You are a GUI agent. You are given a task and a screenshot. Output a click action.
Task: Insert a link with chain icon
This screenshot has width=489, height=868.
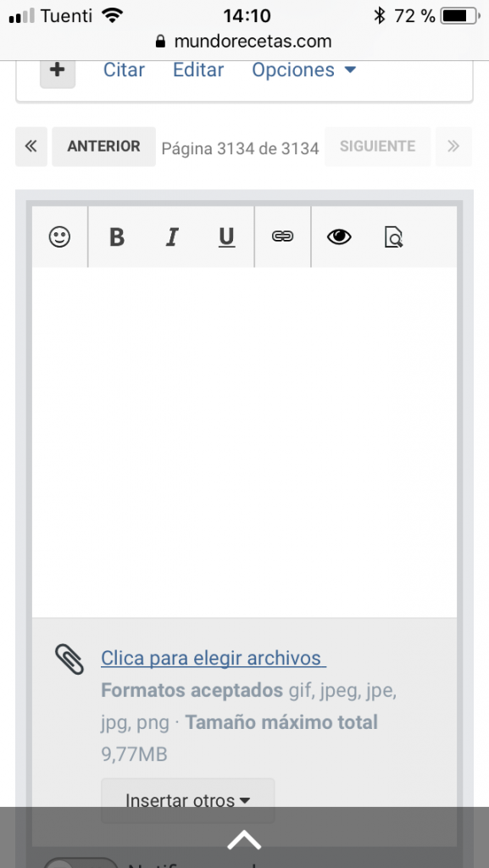283,237
